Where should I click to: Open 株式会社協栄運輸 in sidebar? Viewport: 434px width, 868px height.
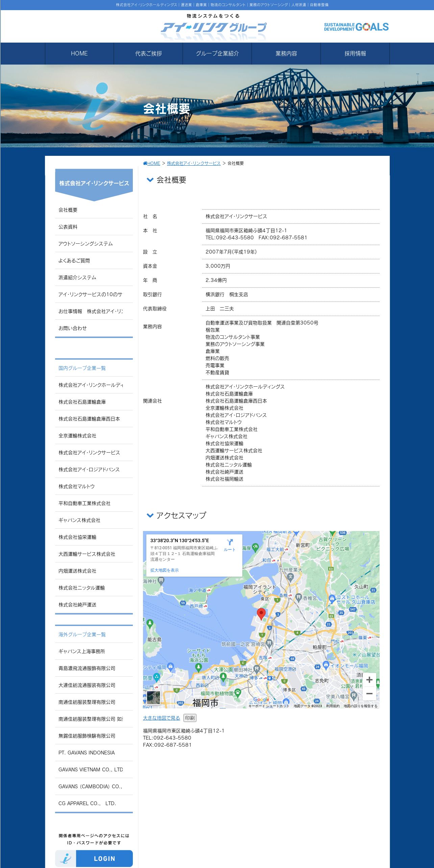click(94, 537)
